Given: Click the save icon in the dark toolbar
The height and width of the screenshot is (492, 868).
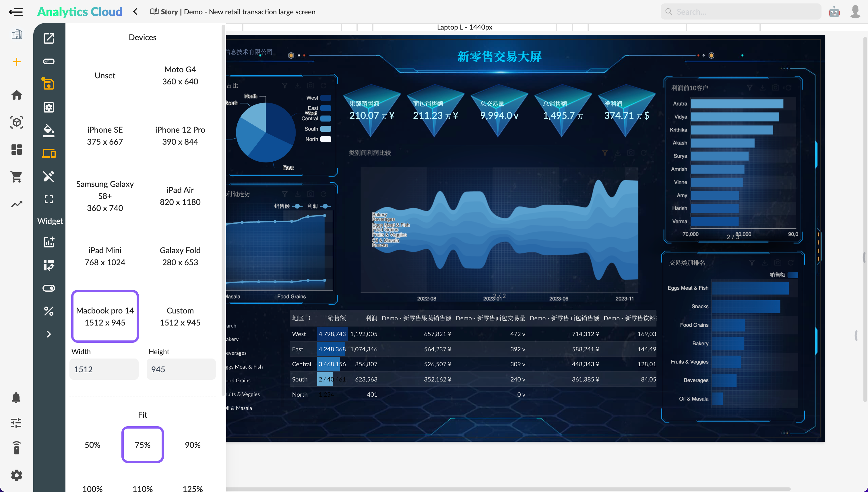Looking at the screenshot, I should pos(49,84).
